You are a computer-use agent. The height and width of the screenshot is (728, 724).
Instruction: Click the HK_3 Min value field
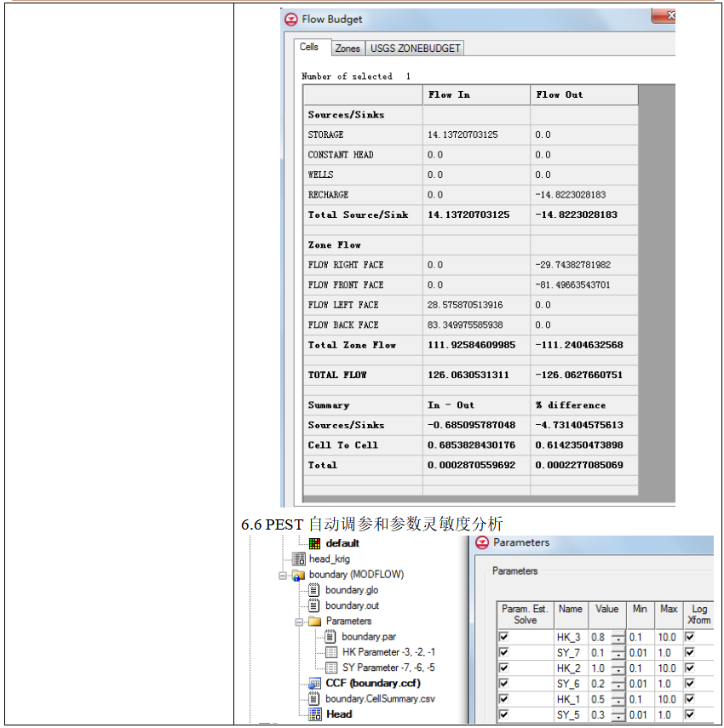640,637
